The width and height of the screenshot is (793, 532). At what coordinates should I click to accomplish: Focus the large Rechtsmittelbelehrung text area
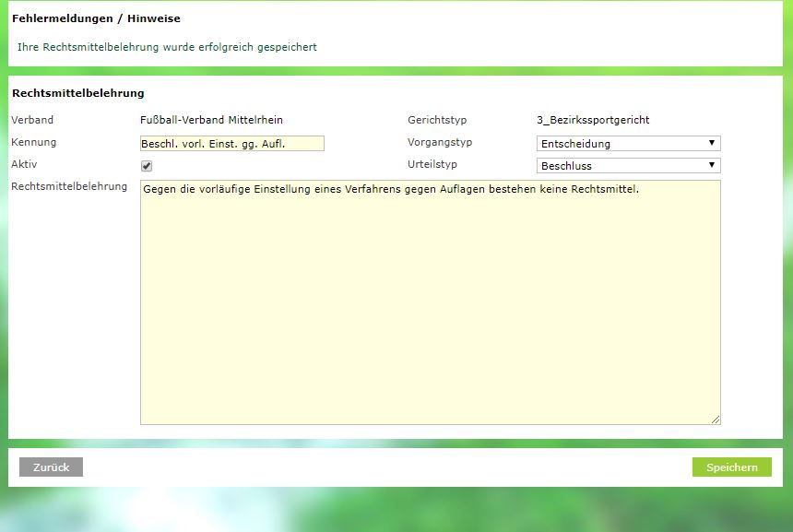tap(430, 302)
